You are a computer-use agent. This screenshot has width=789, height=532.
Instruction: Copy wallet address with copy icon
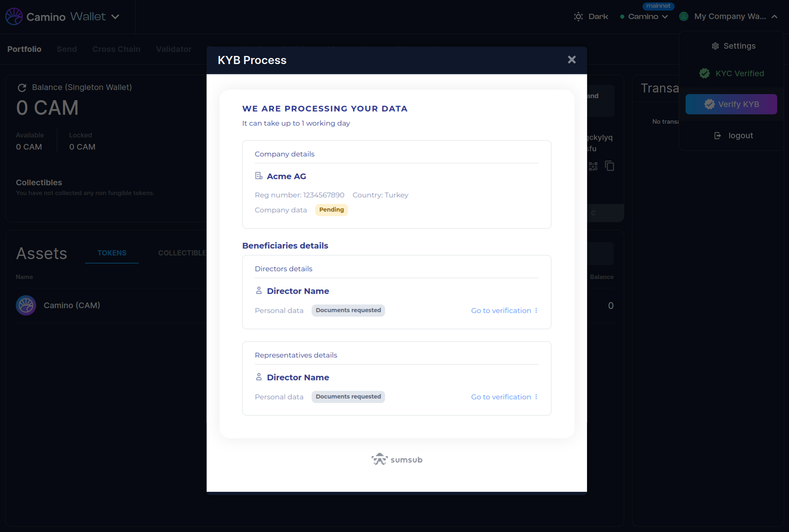coord(609,166)
